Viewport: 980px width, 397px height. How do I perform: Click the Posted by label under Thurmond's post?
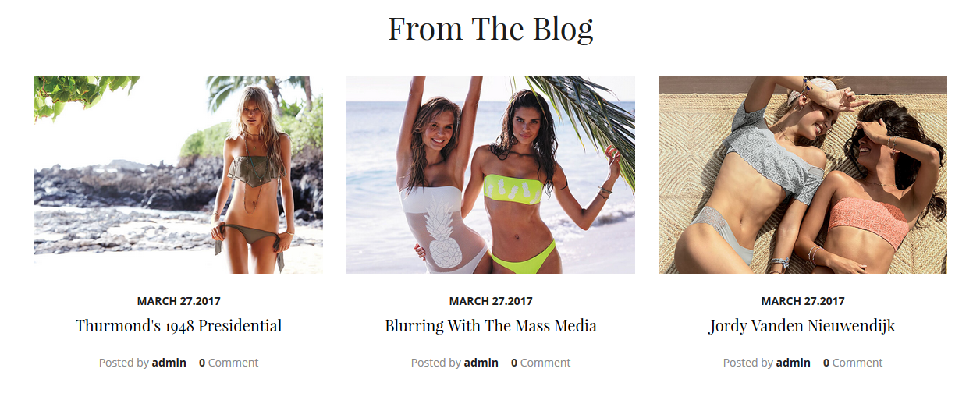click(x=124, y=363)
